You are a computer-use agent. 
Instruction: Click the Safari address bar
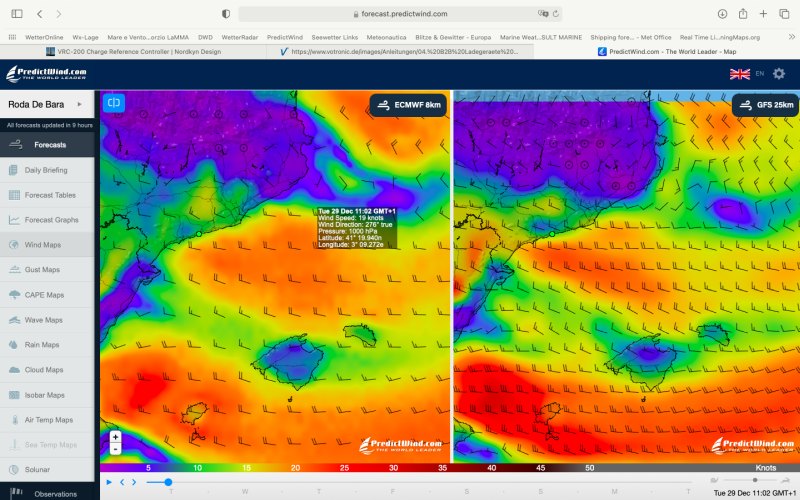click(x=400, y=14)
